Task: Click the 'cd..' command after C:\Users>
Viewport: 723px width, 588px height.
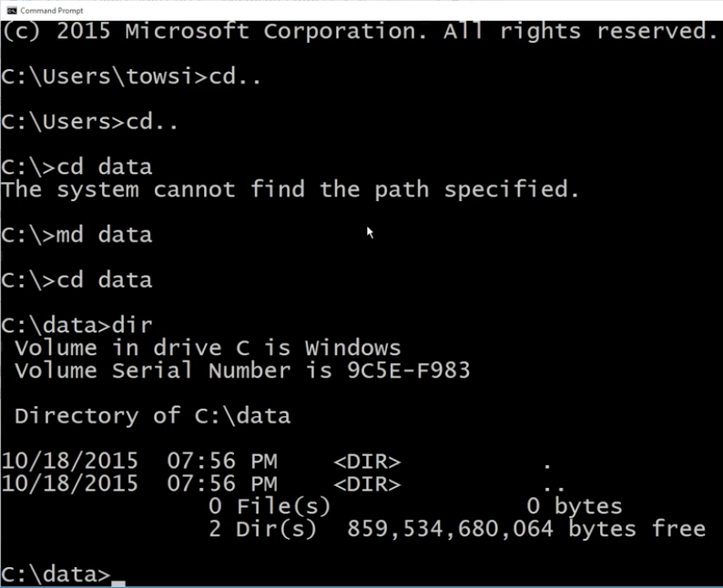Action: (x=152, y=122)
